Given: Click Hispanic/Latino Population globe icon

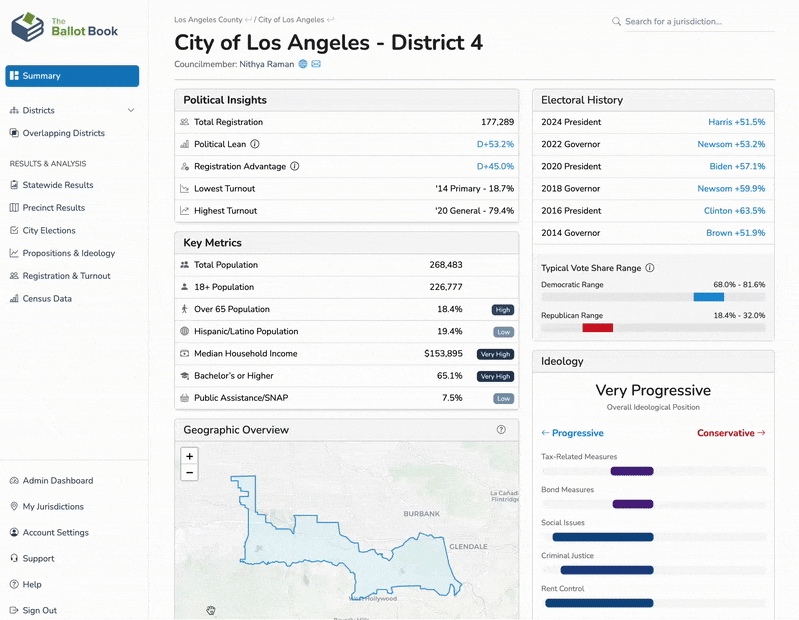Looking at the screenshot, I should tap(184, 331).
